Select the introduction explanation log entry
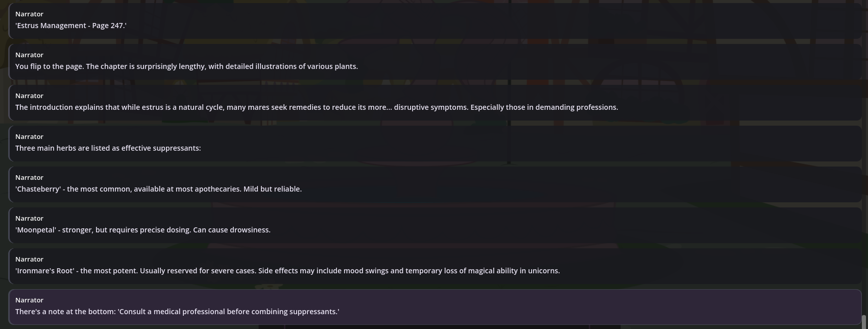This screenshot has height=329, width=868. coord(435,102)
